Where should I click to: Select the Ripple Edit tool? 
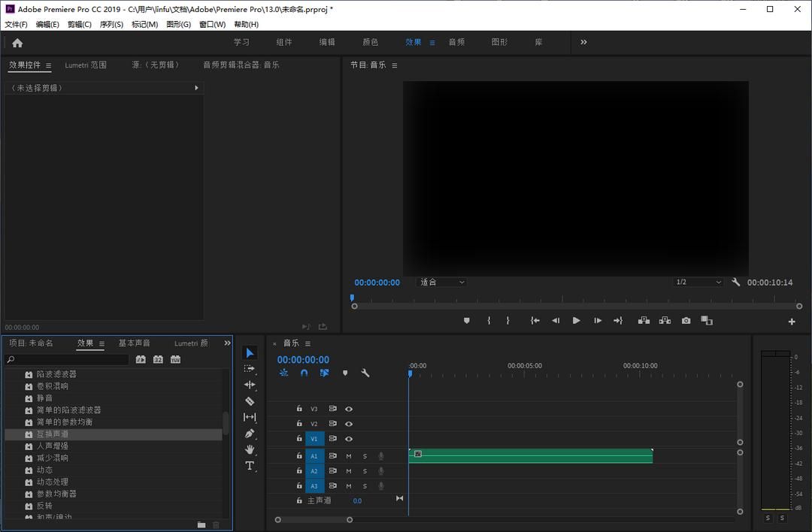coord(250,385)
